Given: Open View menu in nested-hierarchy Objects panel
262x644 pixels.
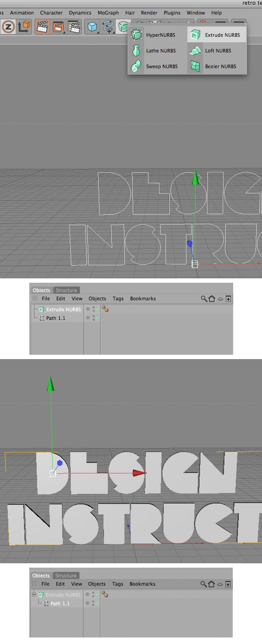Looking at the screenshot, I should pyautogui.click(x=76, y=584).
